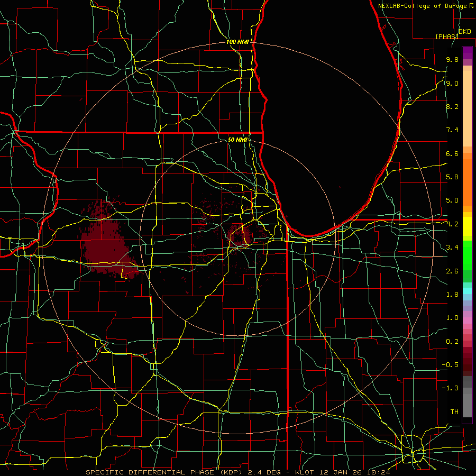Click the -1.3 color scale value
The image size is (476, 476).
450,388
